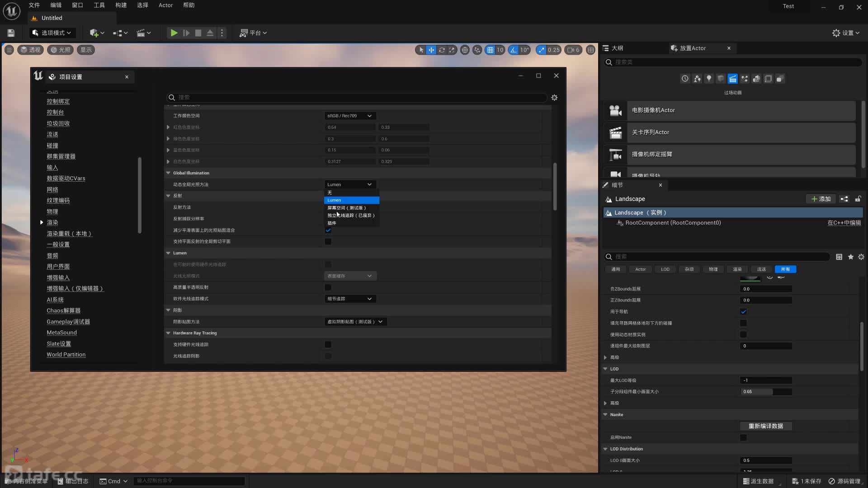Open Project Settings gear options icon
The height and width of the screenshot is (488, 868).
tap(554, 98)
